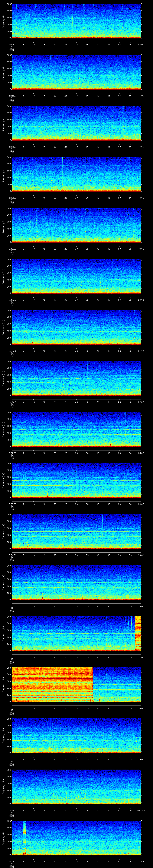The height and width of the screenshot is (868, 153).
Task: Choose the spectrogram panel starting at 15:59:00
Action: [x=77, y=786]
